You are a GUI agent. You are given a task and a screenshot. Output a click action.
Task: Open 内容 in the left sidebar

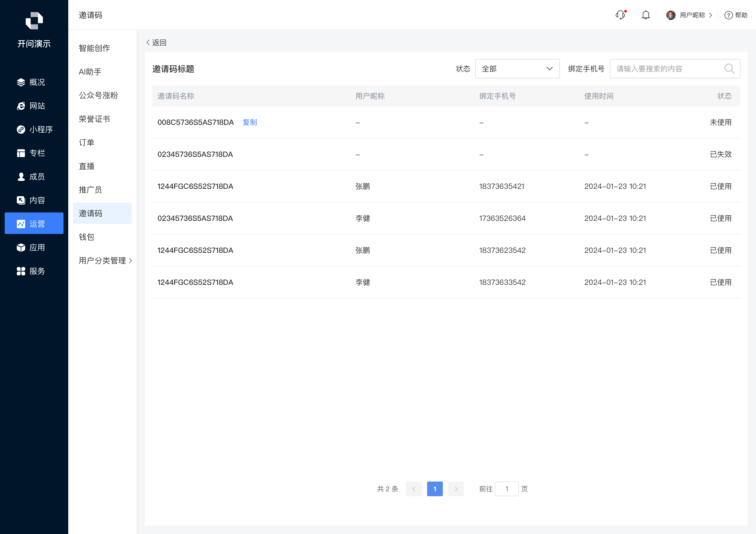point(34,200)
